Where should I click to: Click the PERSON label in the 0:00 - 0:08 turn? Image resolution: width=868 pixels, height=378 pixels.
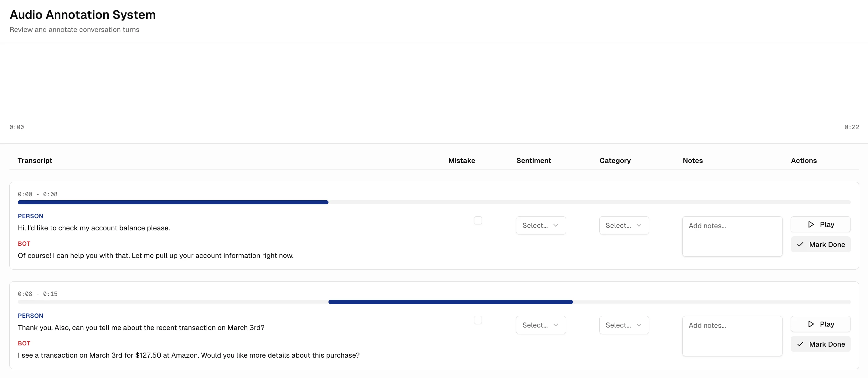tap(31, 216)
